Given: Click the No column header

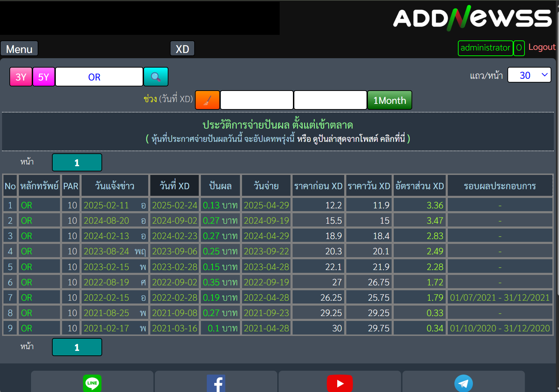Looking at the screenshot, I should tap(10, 186).
